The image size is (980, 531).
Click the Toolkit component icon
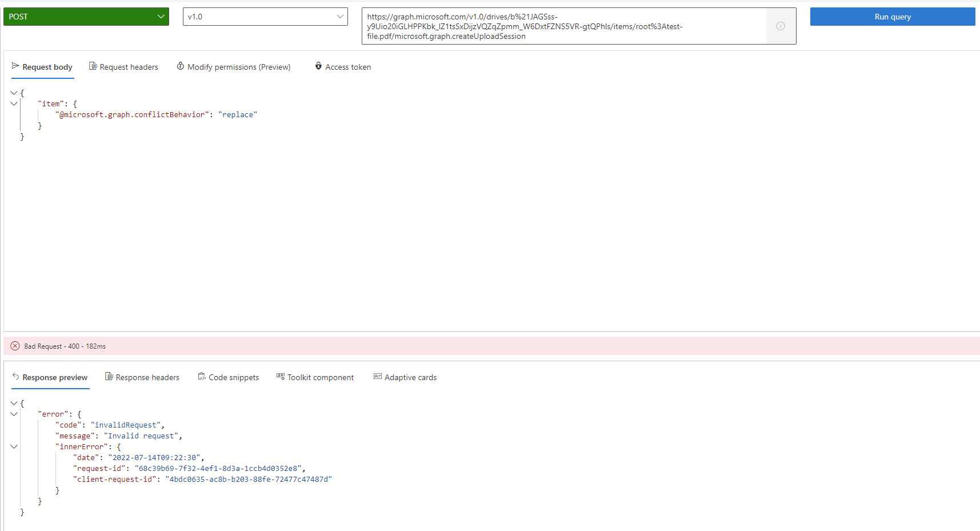point(281,377)
